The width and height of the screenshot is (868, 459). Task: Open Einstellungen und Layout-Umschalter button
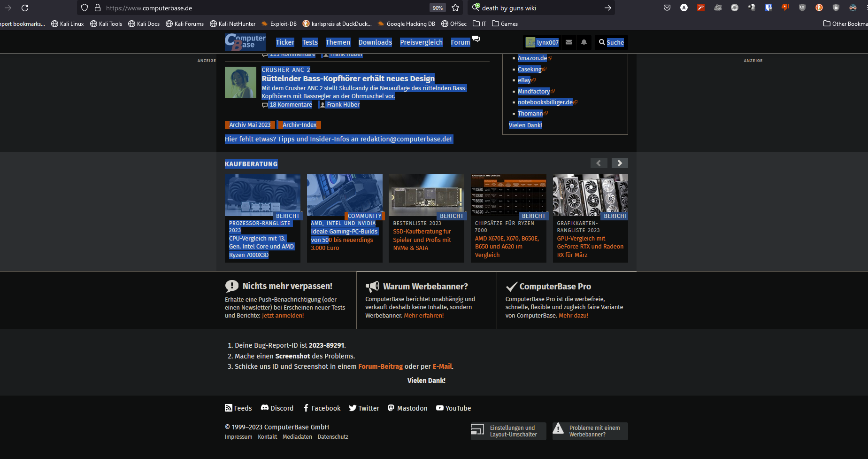point(508,431)
